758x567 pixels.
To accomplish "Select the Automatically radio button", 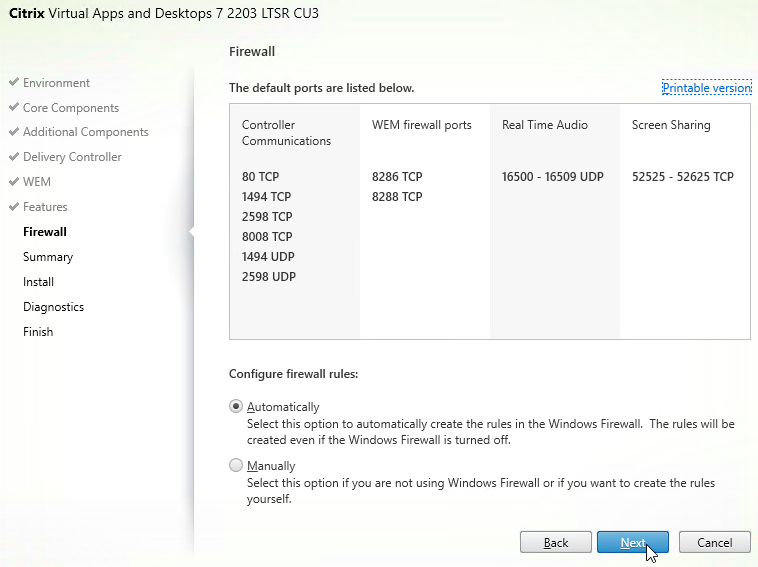I will click(x=236, y=407).
